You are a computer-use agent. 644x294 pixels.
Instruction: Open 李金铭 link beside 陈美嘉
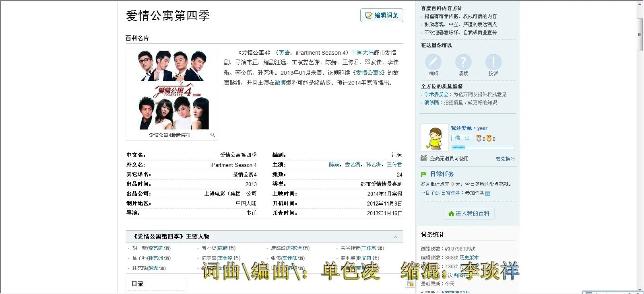click(225, 258)
